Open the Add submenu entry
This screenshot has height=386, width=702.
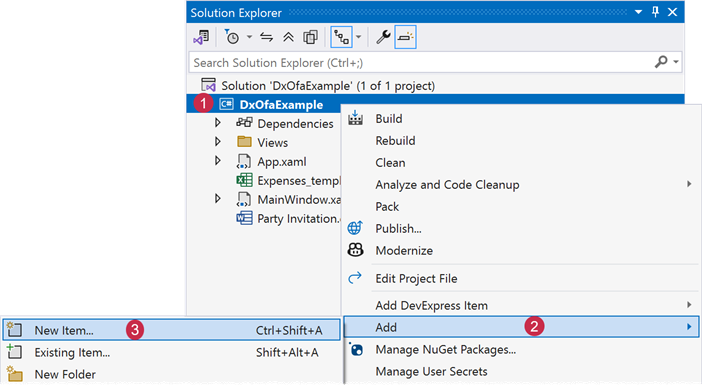click(521, 327)
